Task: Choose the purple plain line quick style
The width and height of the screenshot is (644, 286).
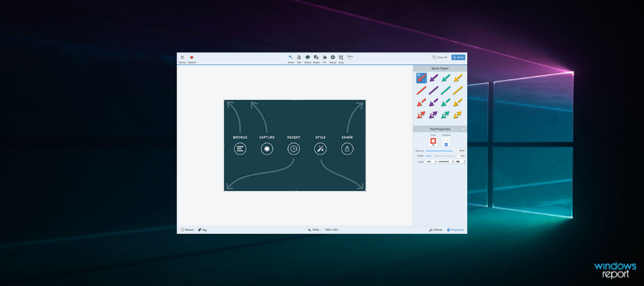Action: click(x=434, y=90)
